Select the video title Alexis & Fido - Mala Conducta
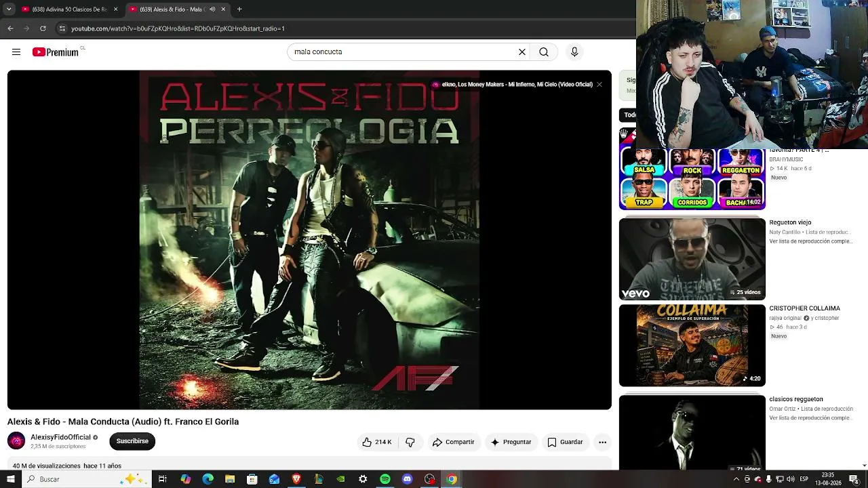Viewport: 868px width, 488px height. click(123, 422)
